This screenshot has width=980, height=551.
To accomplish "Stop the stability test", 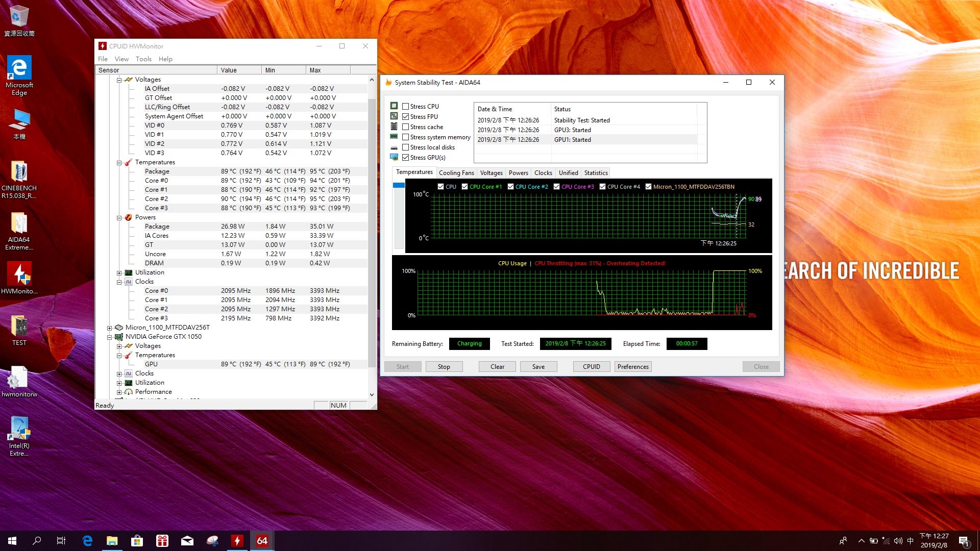I will click(444, 367).
